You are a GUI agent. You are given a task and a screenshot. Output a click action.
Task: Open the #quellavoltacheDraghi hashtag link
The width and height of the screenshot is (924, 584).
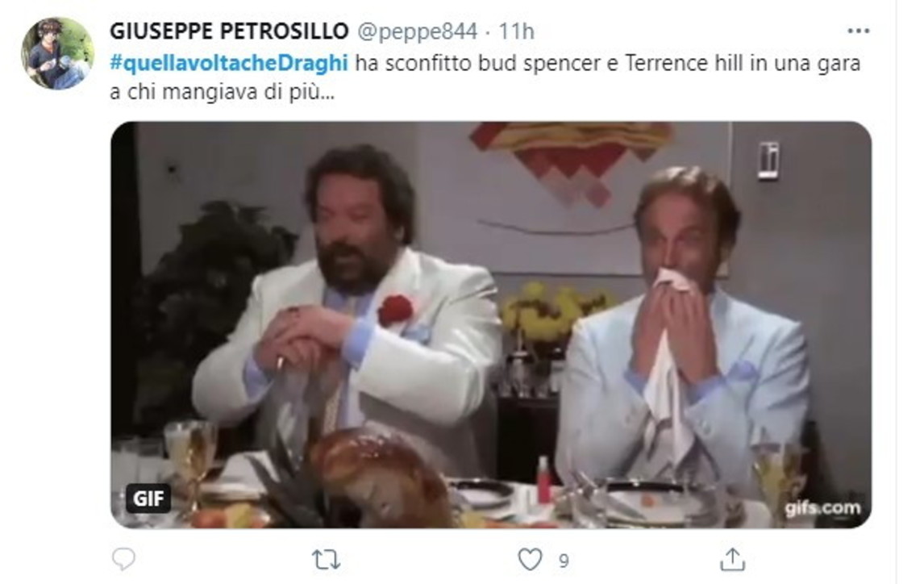click(x=229, y=63)
